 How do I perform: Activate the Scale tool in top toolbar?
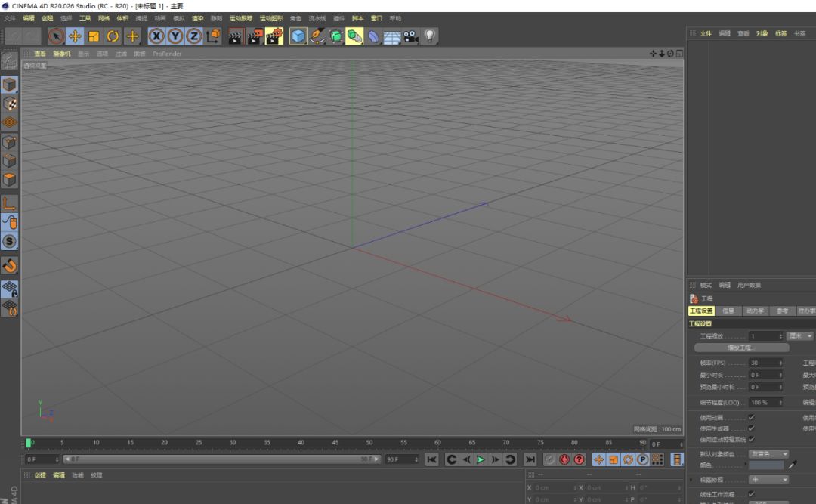coord(94,36)
